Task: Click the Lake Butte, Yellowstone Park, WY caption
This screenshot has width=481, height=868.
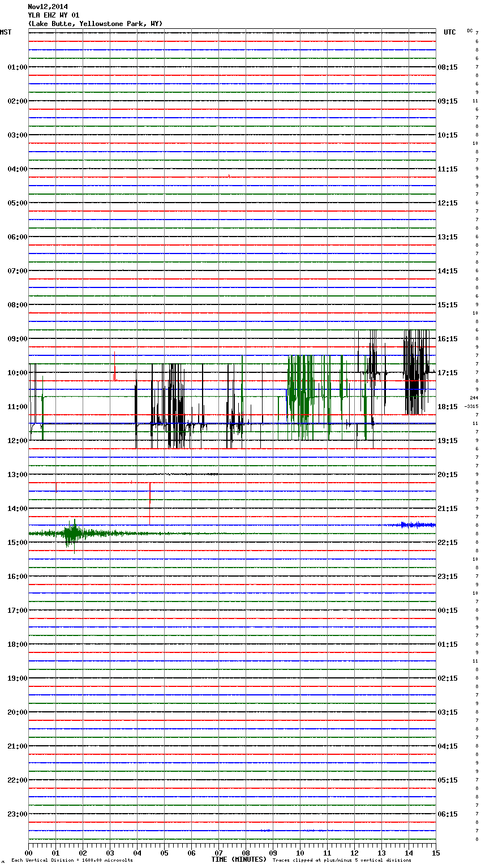Action: point(95,24)
